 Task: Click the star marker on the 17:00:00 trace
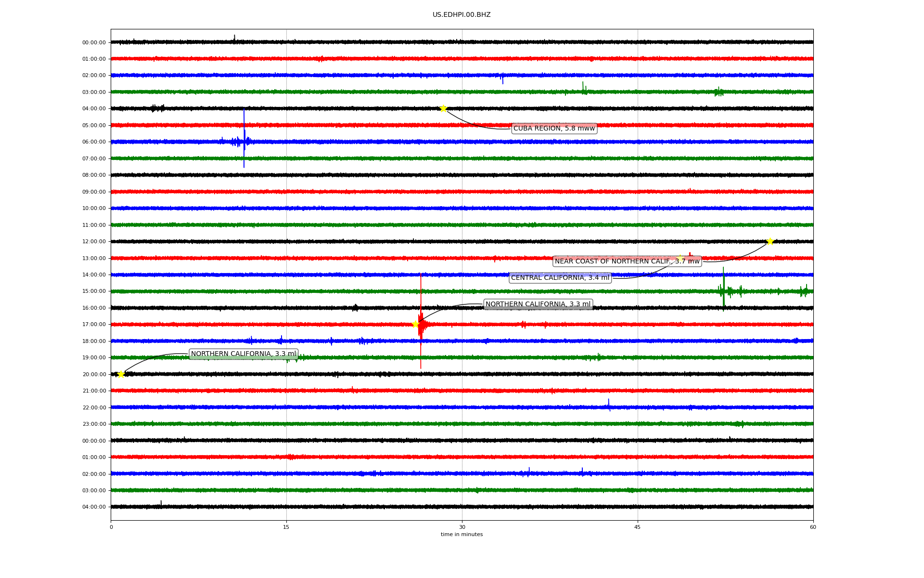(x=415, y=324)
